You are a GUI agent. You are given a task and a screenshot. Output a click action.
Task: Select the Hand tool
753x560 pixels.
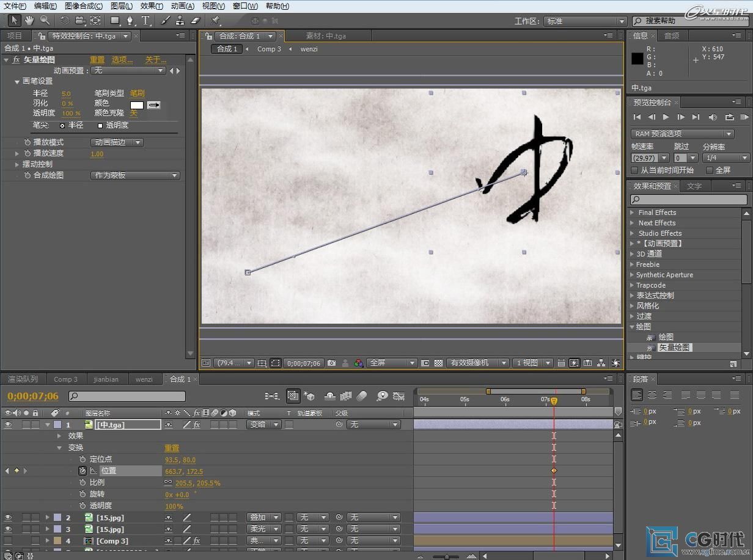29,21
